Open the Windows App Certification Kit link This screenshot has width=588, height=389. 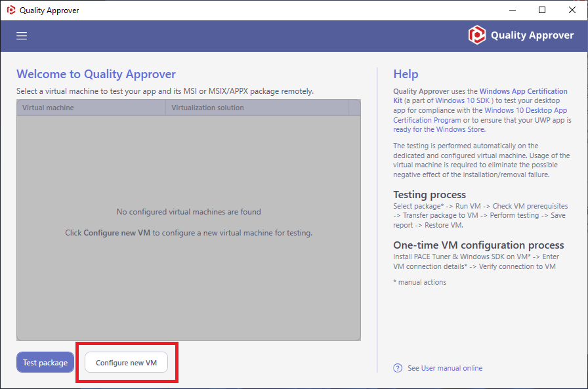pyautogui.click(x=480, y=96)
